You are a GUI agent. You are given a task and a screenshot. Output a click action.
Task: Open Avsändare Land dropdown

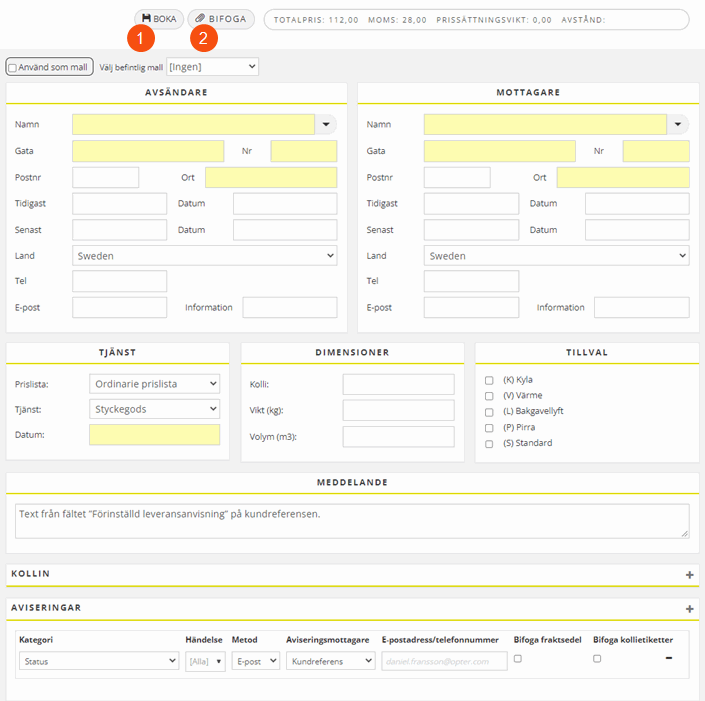[x=204, y=256]
